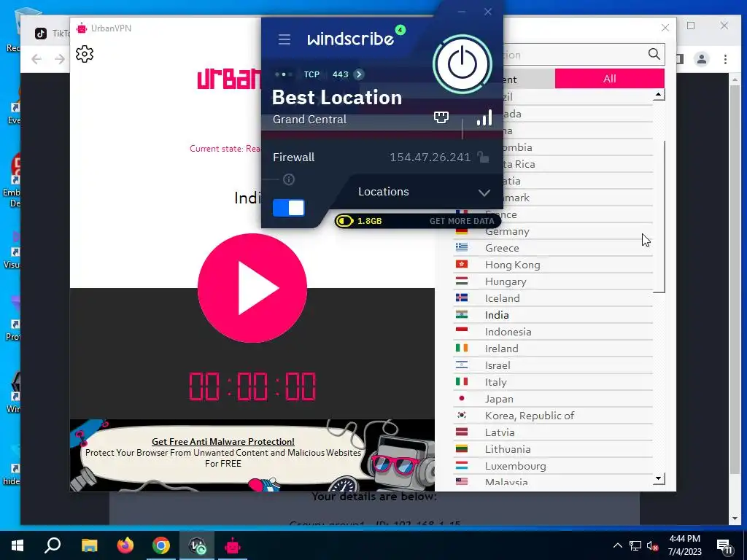Click the country list scroll-up arrow
Screen dimensions: 747x560
659,96
